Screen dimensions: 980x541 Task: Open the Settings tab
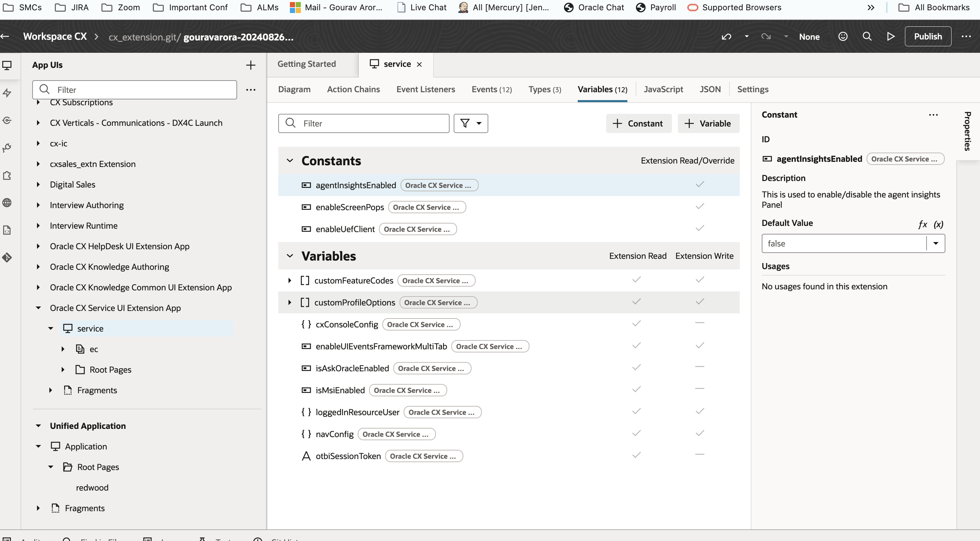[752, 89]
